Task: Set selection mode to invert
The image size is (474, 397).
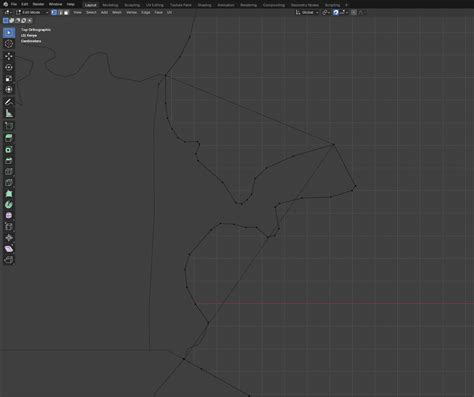Action: tap(24, 20)
